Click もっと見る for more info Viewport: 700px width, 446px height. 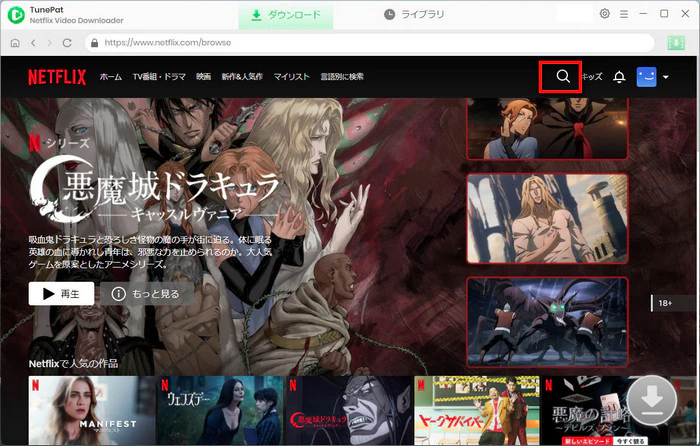(147, 294)
